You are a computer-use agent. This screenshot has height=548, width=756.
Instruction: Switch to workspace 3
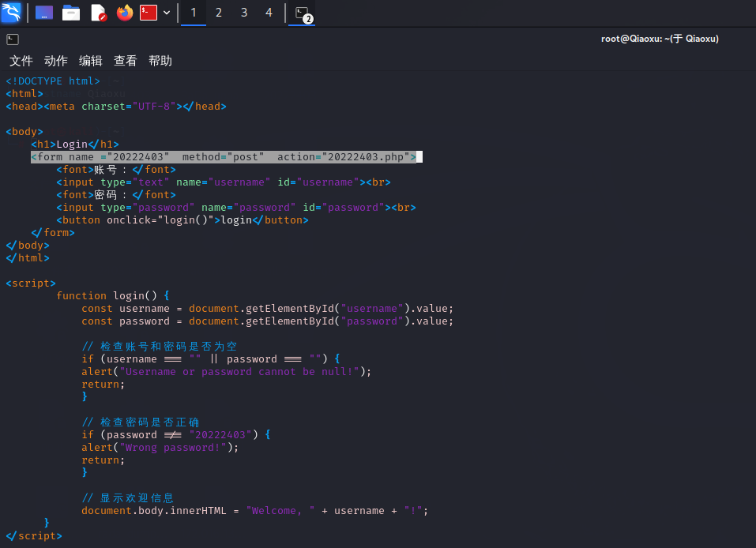pyautogui.click(x=244, y=13)
